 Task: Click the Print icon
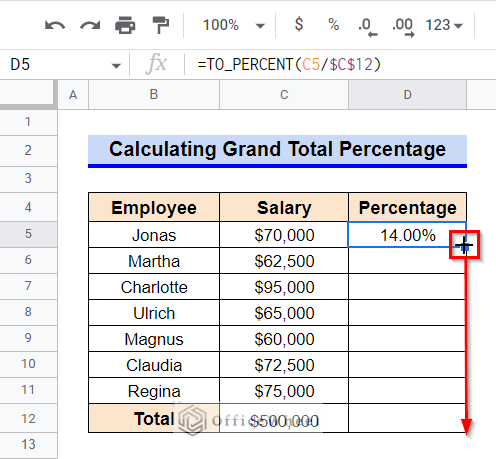tap(125, 25)
